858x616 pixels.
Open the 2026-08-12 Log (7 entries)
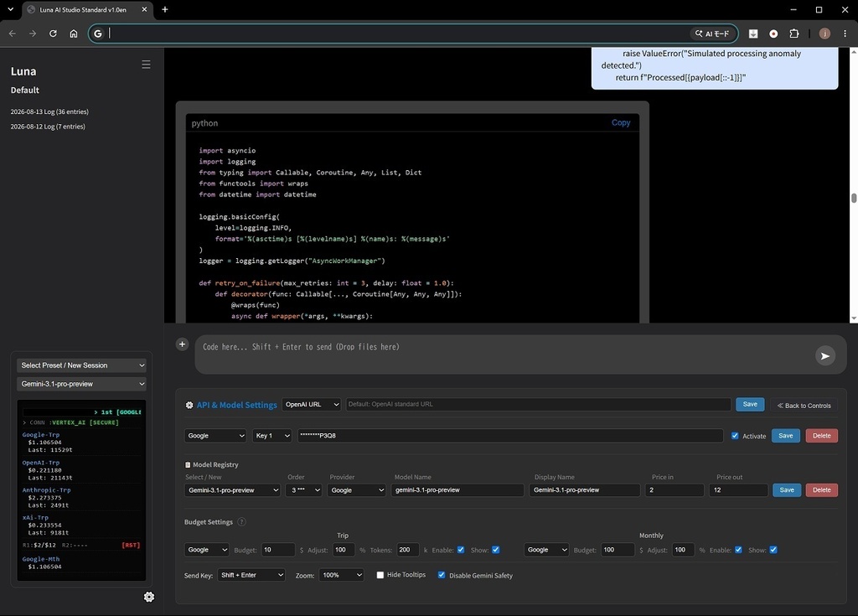(x=48, y=127)
